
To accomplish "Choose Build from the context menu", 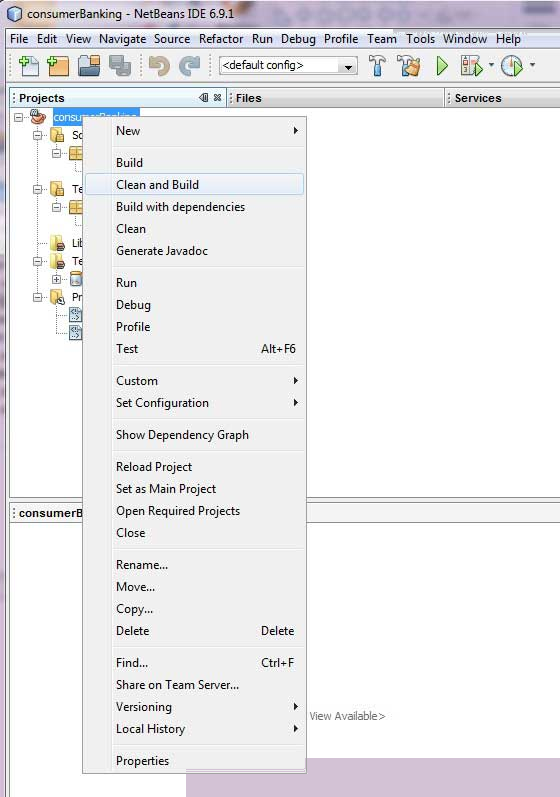I will click(x=195, y=163).
